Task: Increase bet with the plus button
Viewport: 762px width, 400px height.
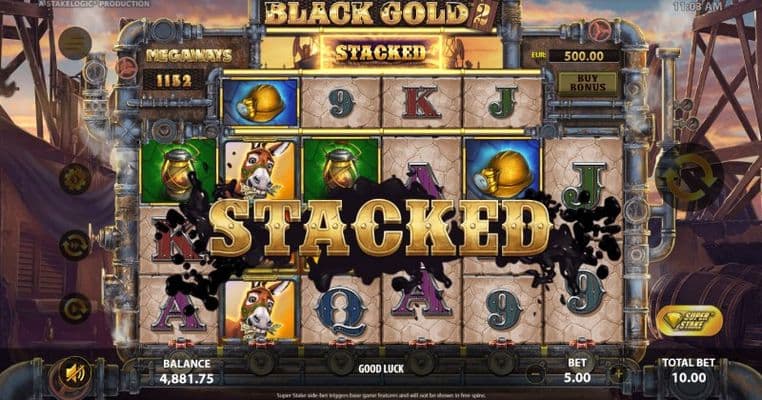Action: [618, 374]
